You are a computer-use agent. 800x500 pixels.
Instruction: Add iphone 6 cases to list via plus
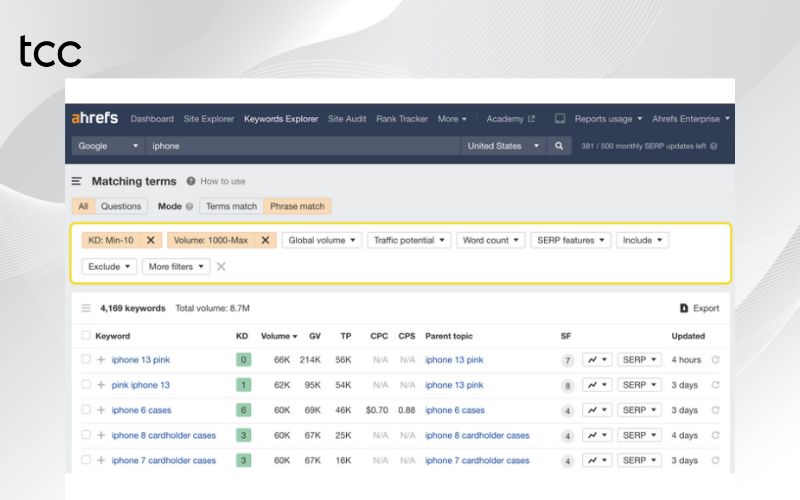tap(101, 410)
